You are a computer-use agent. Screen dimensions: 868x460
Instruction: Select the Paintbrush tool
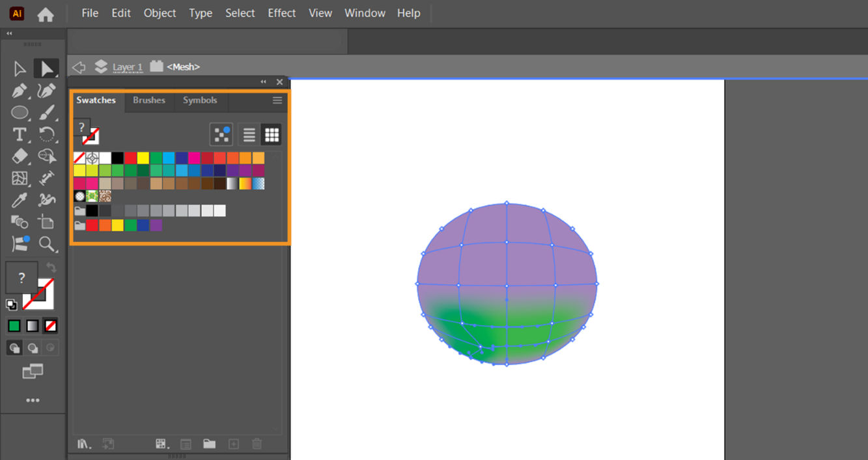[x=47, y=113]
